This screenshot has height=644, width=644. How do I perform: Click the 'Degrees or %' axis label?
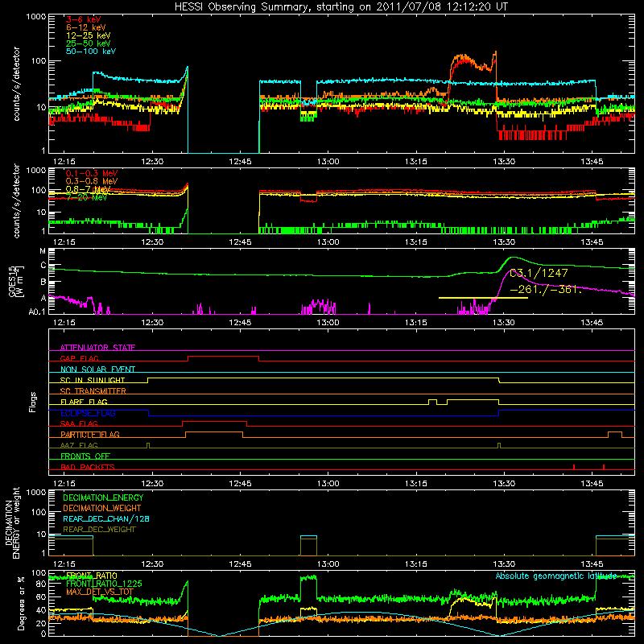pyautogui.click(x=21, y=603)
